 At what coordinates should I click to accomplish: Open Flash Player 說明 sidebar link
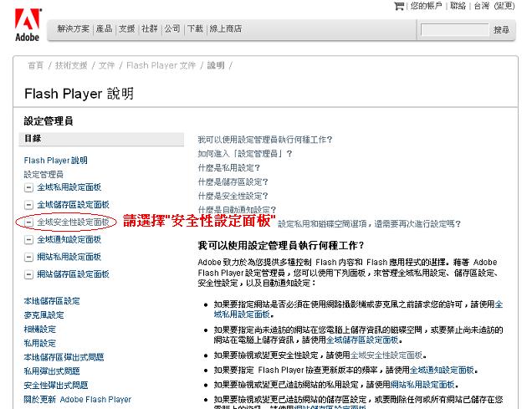tap(56, 161)
